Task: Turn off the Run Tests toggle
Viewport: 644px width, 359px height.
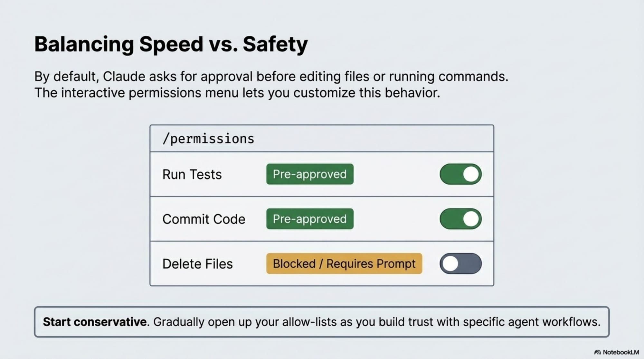Action: [460, 174]
